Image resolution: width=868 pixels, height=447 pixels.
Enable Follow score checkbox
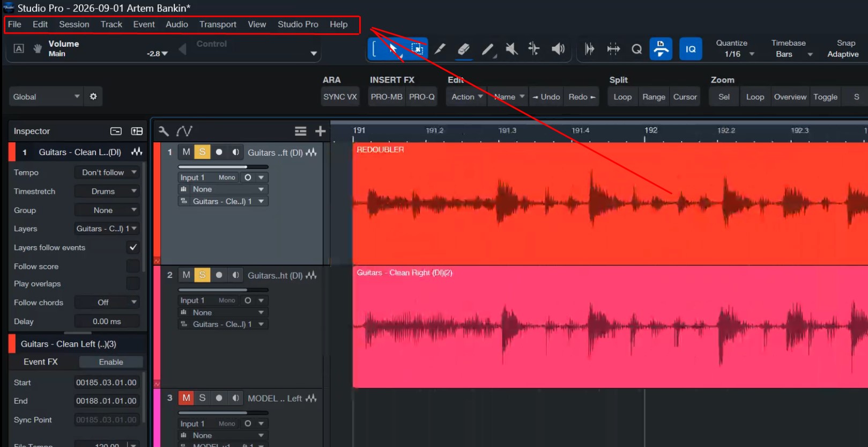point(133,266)
